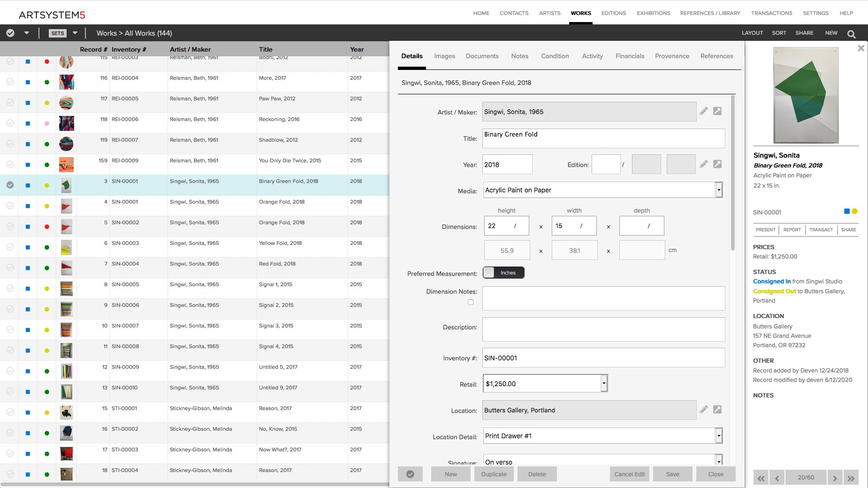Image resolution: width=868 pixels, height=488 pixels.
Task: Click the pencil icon beside Location field
Action: point(703,410)
